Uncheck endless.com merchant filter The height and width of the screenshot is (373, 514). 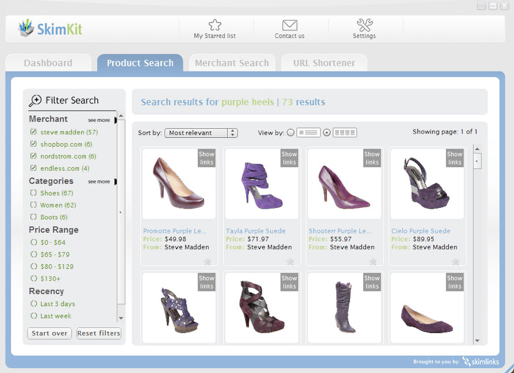tap(33, 168)
